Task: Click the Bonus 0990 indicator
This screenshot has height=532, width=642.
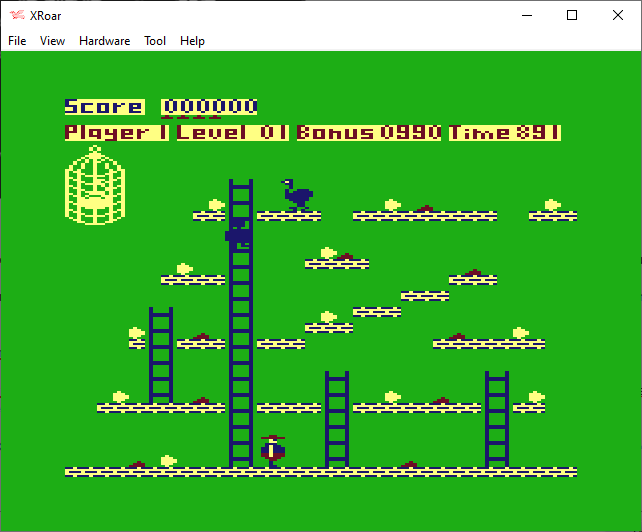Action: [x=369, y=133]
